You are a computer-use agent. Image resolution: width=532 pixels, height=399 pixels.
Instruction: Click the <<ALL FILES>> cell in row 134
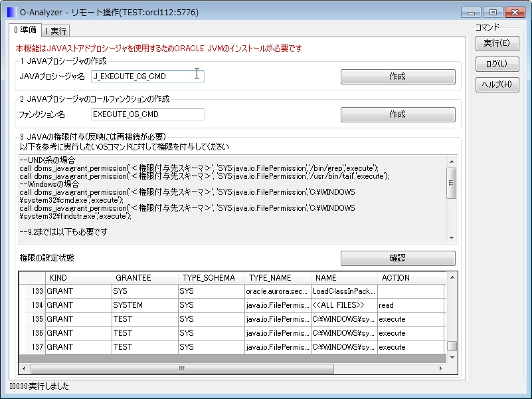tap(345, 305)
